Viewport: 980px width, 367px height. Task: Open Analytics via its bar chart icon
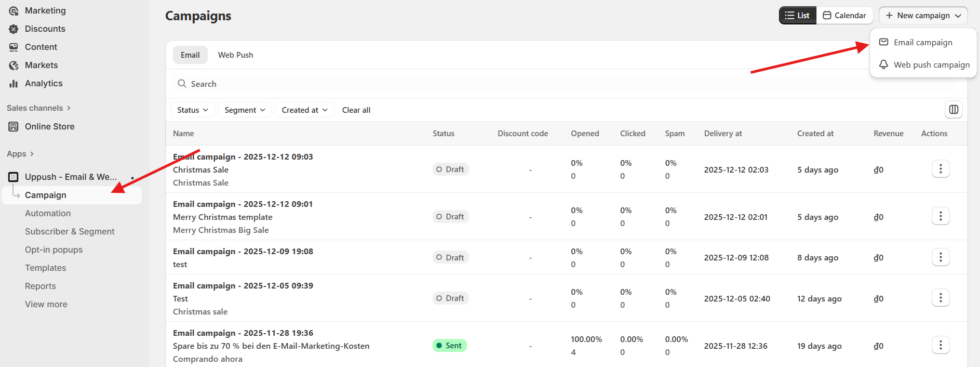14,84
